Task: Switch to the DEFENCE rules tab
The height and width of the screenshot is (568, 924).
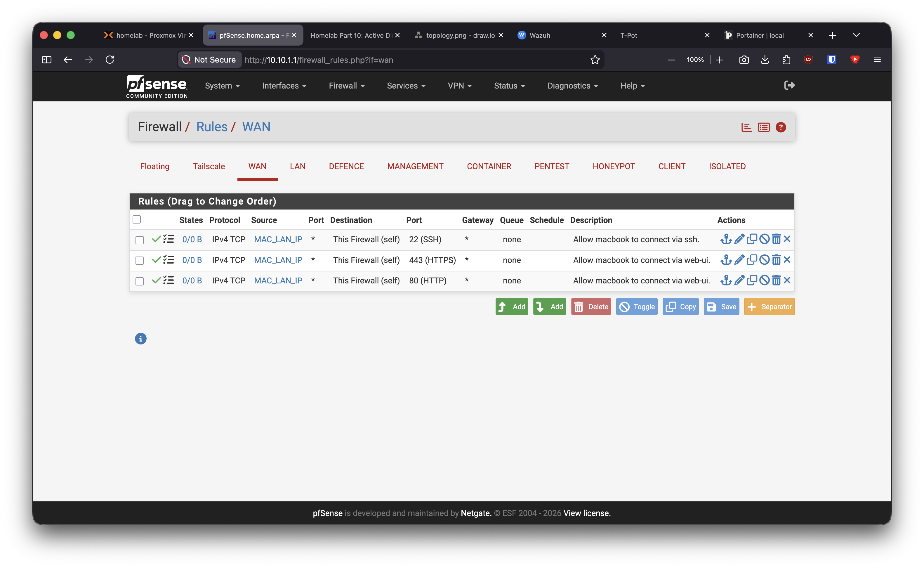Action: coord(346,167)
